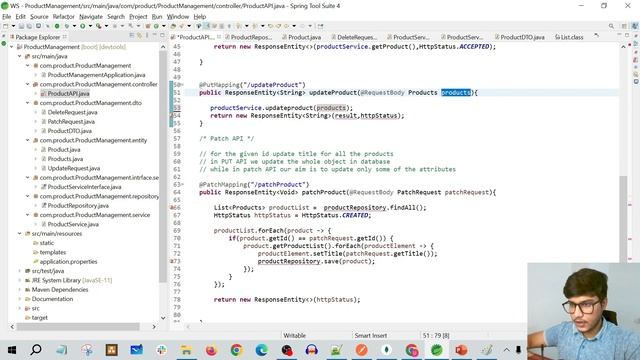
Task: Click the New file toolbar icon
Action: click(x=5, y=26)
